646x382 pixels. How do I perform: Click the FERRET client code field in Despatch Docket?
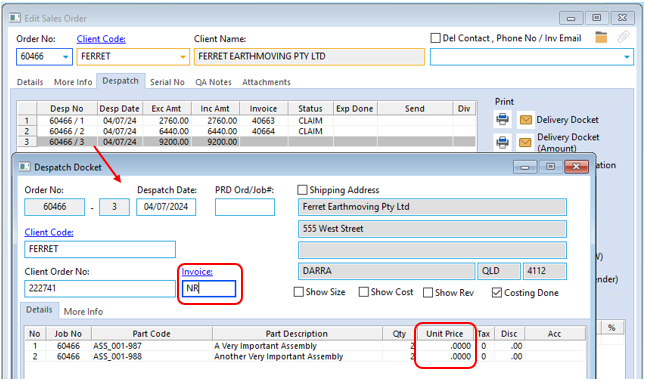pyautogui.click(x=100, y=249)
